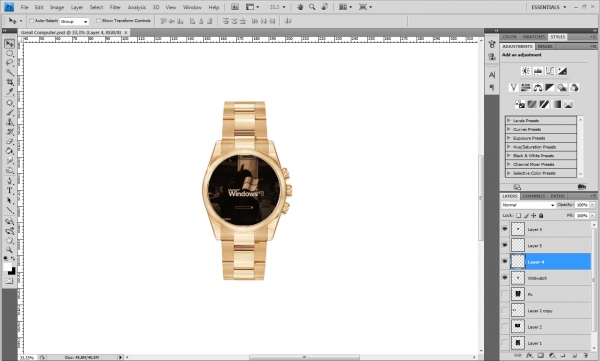
Task: Click the Opacity value field
Action: (x=582, y=205)
